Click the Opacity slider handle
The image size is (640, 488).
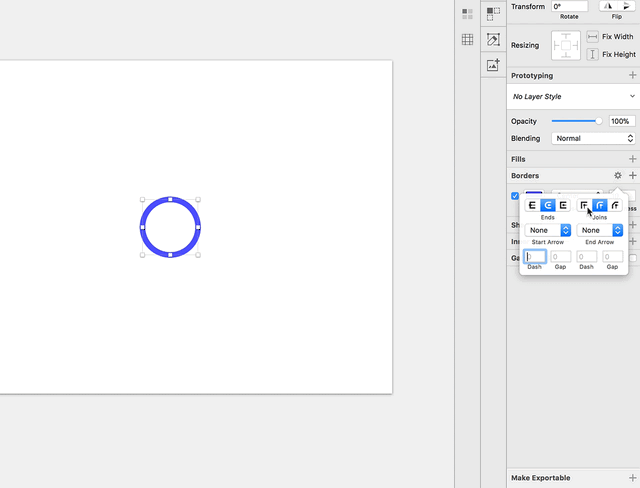(598, 121)
